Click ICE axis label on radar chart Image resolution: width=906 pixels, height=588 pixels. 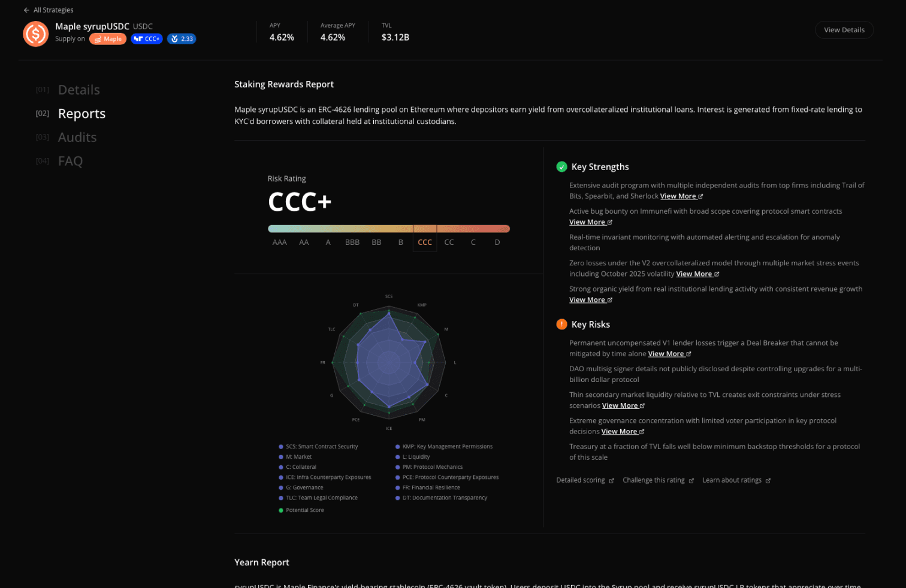(x=389, y=429)
